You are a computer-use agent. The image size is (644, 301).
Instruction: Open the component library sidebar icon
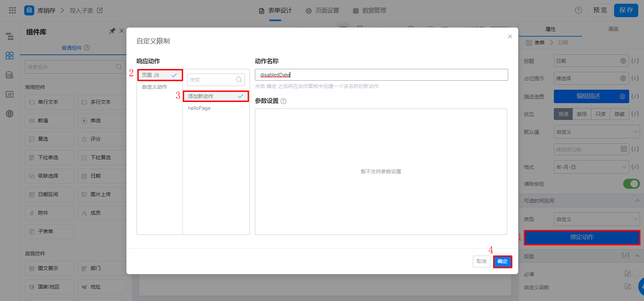click(x=10, y=55)
